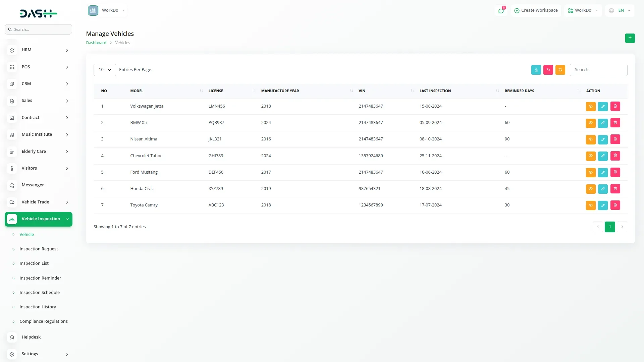Open Inspection Schedule in the sidebar
Viewport: 644px width, 362px height.
(40, 292)
